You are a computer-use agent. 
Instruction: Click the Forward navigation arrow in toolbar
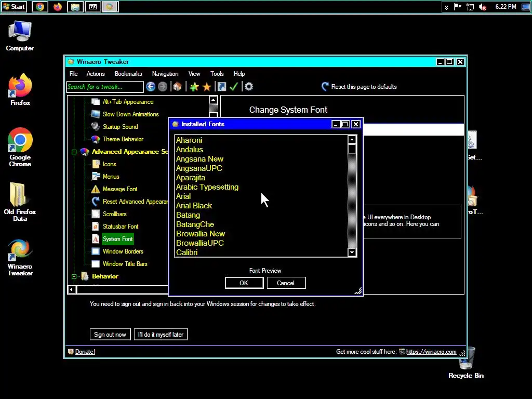click(163, 87)
